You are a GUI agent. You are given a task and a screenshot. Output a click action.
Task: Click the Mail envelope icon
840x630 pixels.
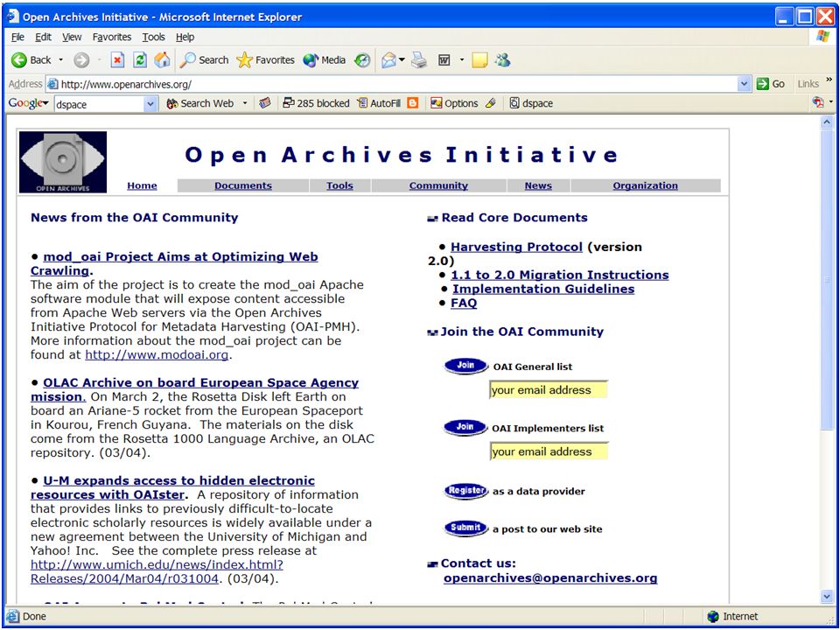[x=388, y=60]
